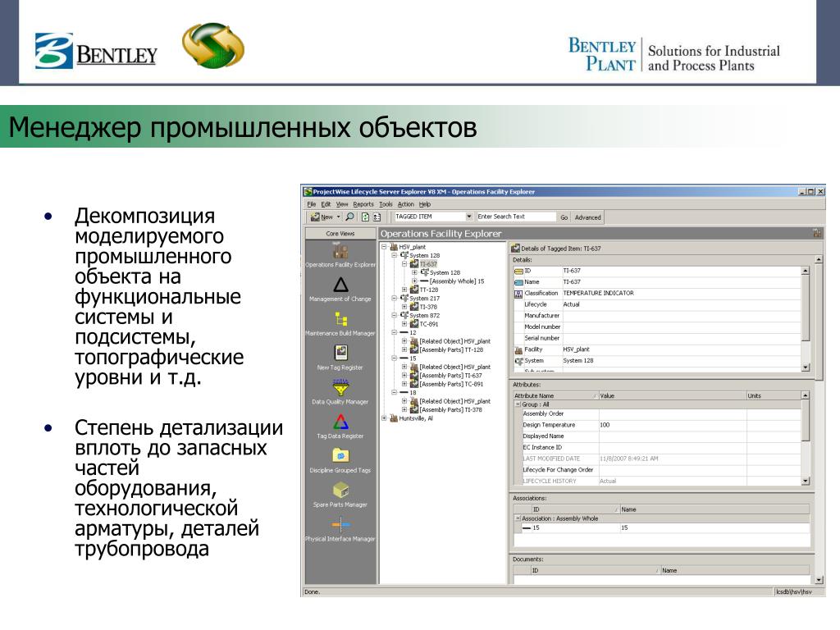
Task: Select the System 872 tree item
Action: (x=424, y=316)
